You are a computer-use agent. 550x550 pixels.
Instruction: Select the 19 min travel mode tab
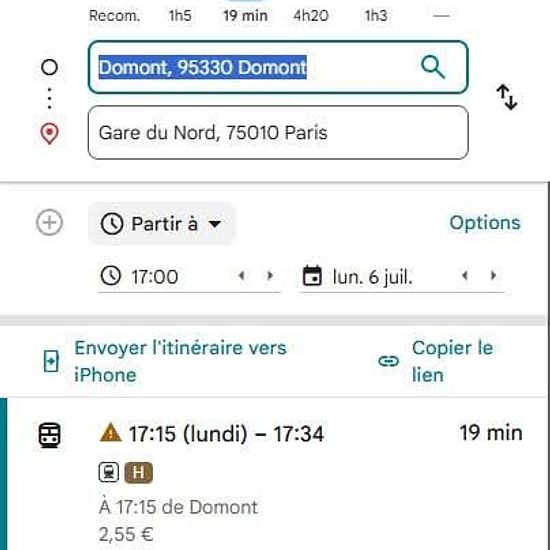(246, 15)
